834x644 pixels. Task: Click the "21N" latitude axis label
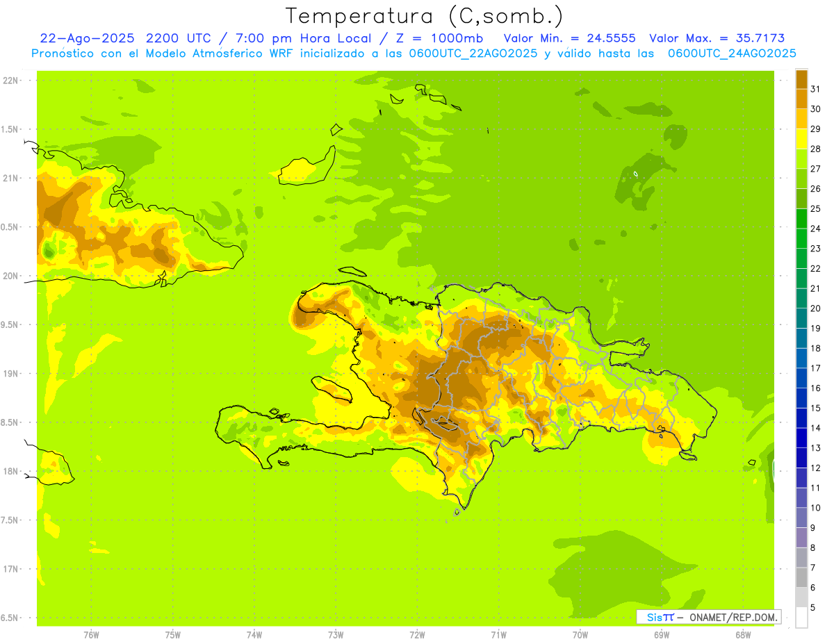point(11,178)
